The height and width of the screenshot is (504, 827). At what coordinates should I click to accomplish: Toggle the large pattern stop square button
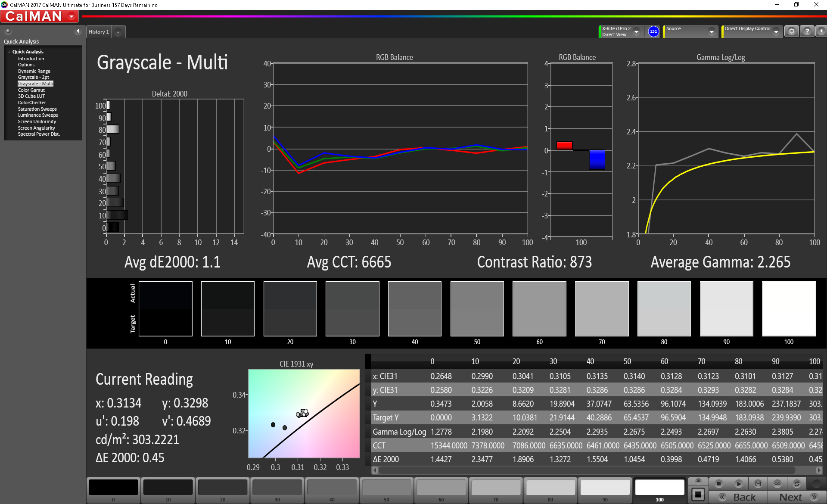(698, 495)
